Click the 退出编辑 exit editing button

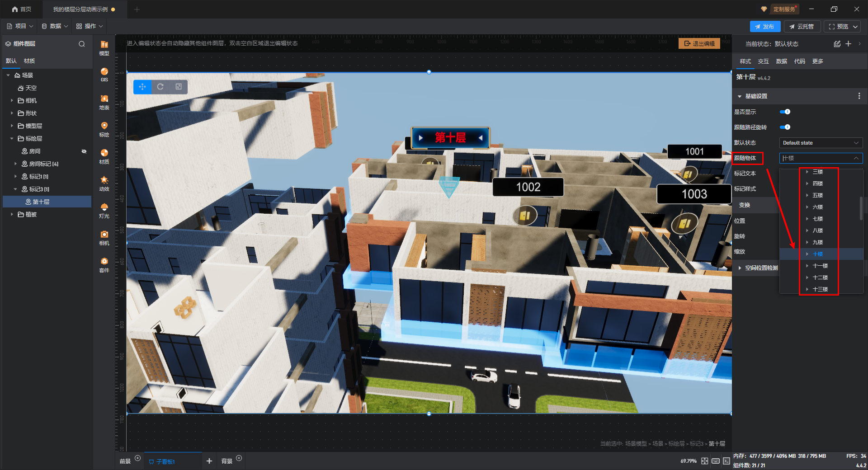click(x=699, y=43)
